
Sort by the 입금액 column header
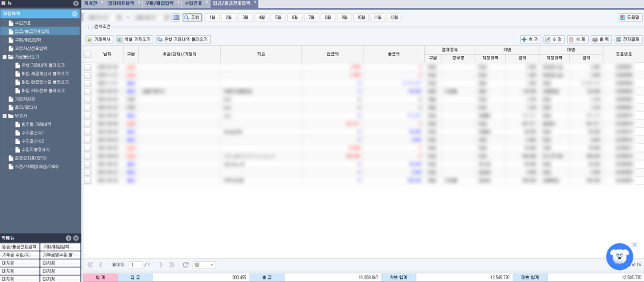point(332,54)
